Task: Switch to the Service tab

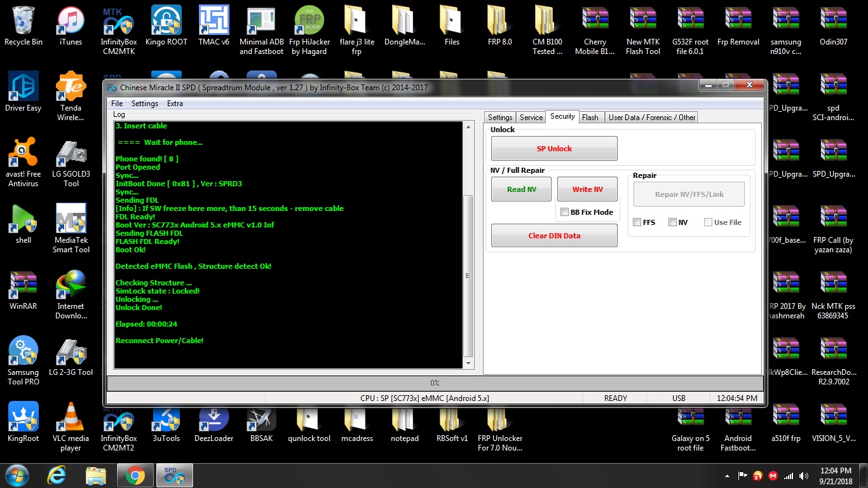Action: [x=531, y=118]
